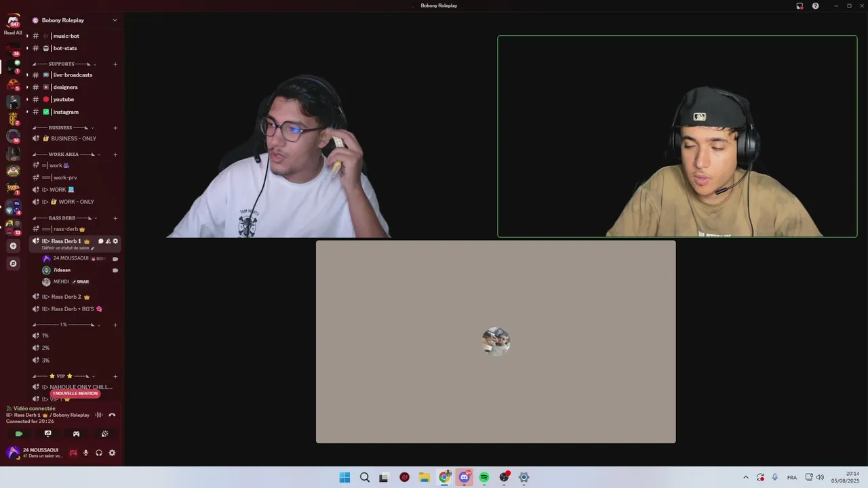Collapse the SUPPORTS category
868x488 pixels.
click(x=63, y=64)
